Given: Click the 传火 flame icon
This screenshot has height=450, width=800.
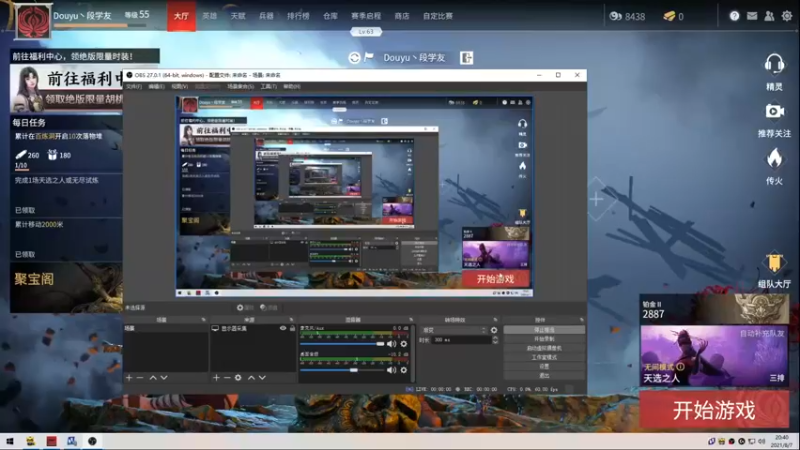Looking at the screenshot, I should pyautogui.click(x=774, y=158).
